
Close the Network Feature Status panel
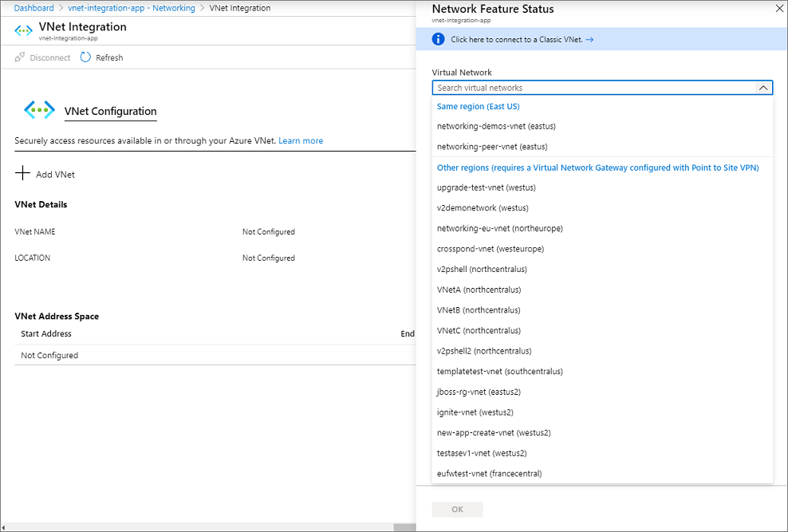point(779,9)
